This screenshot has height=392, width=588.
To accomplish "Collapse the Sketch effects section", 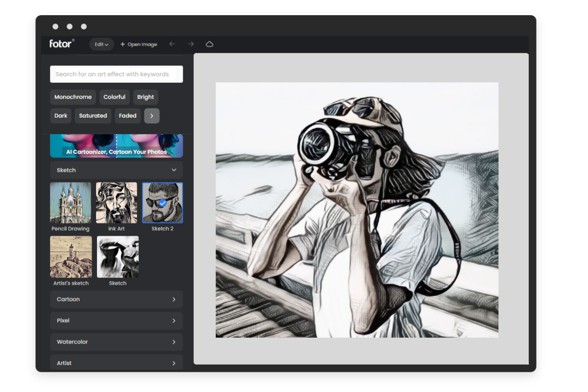I will coord(116,170).
